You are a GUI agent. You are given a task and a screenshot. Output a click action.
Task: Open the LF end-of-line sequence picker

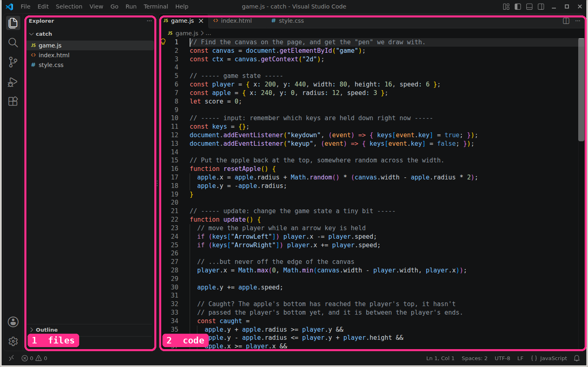click(x=520, y=358)
